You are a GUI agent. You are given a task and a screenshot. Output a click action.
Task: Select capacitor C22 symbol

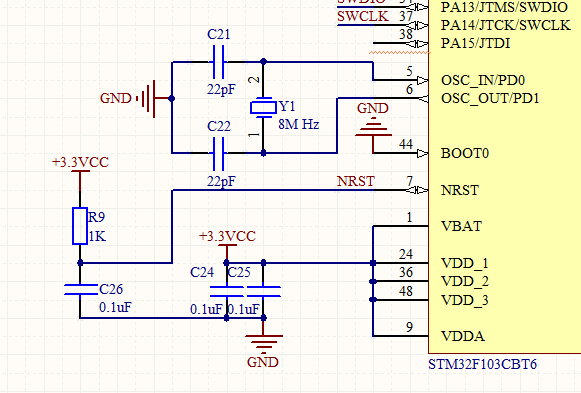pos(218,153)
